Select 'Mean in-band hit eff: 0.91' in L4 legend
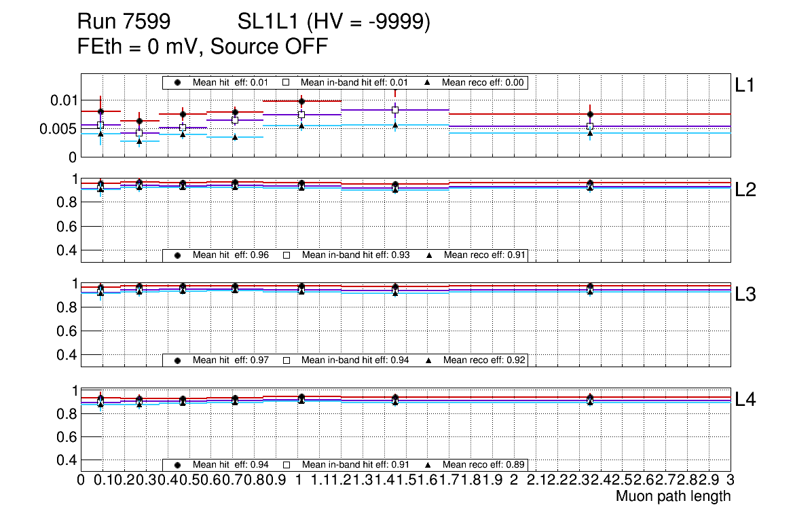812x524 pixels. click(x=355, y=465)
